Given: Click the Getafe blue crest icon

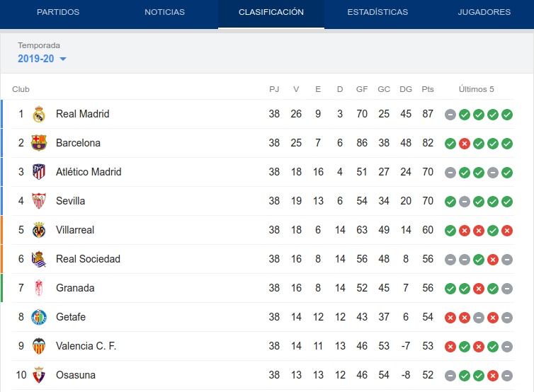Looking at the screenshot, I should pos(39,317).
